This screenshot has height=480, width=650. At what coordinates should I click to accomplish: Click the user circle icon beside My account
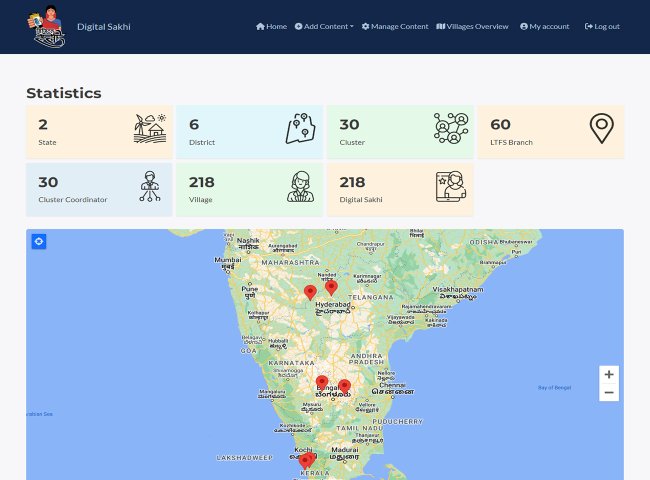524,27
